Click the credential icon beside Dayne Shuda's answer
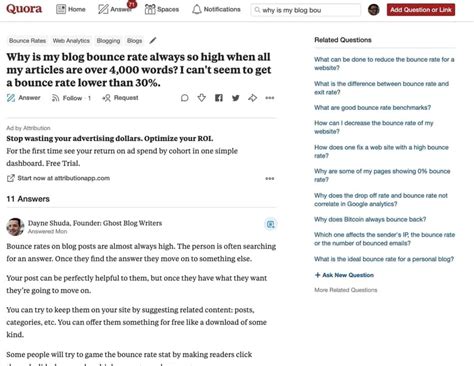This screenshot has width=474, height=366. click(x=271, y=224)
